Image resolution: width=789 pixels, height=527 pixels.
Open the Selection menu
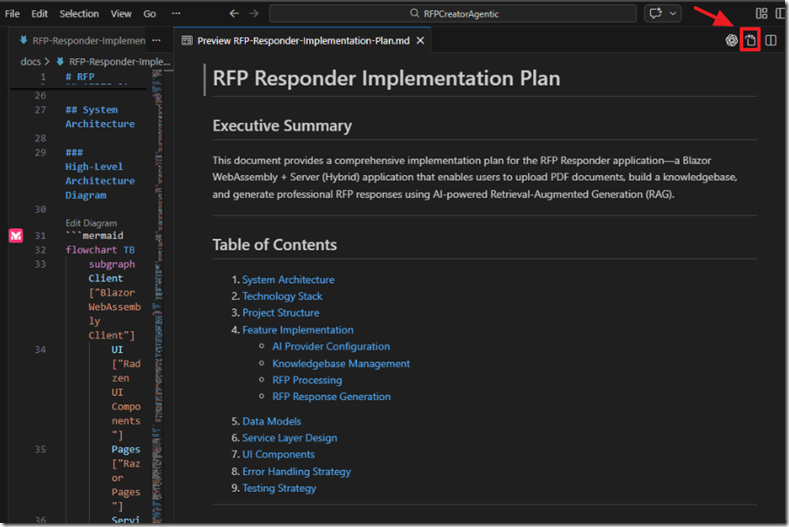[79, 14]
